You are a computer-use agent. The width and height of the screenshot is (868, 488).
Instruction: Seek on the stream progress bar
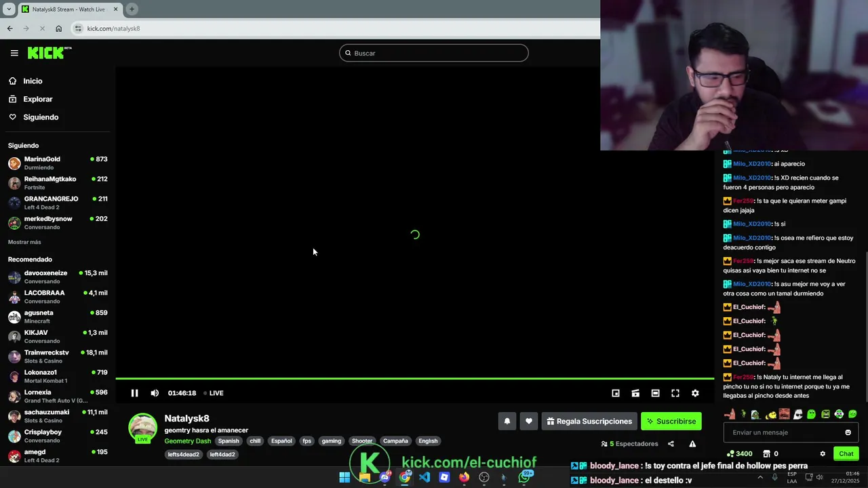(414, 379)
